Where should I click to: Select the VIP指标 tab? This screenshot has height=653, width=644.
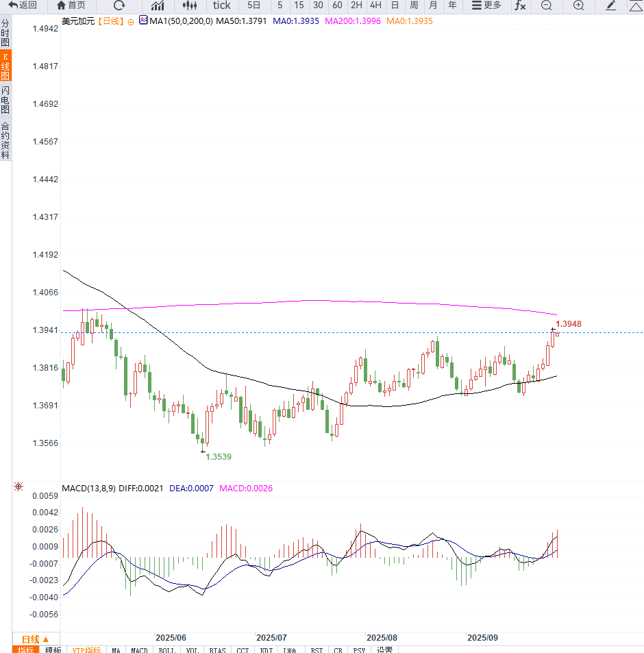tap(86, 650)
